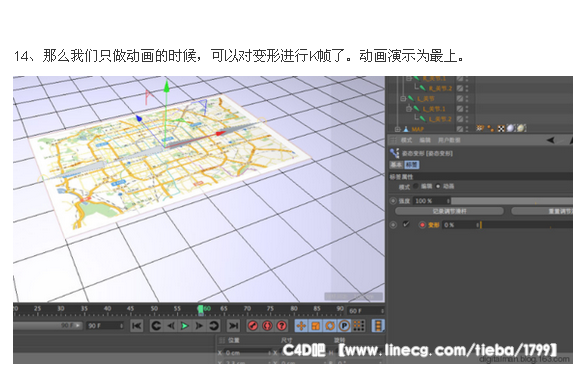Toggle the scale keying icon

click(316, 326)
